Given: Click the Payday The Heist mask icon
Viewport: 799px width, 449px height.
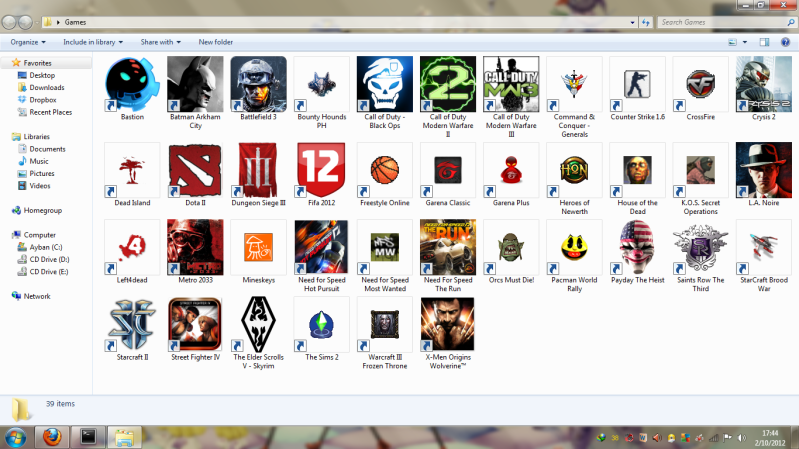Looking at the screenshot, I should click(x=637, y=248).
